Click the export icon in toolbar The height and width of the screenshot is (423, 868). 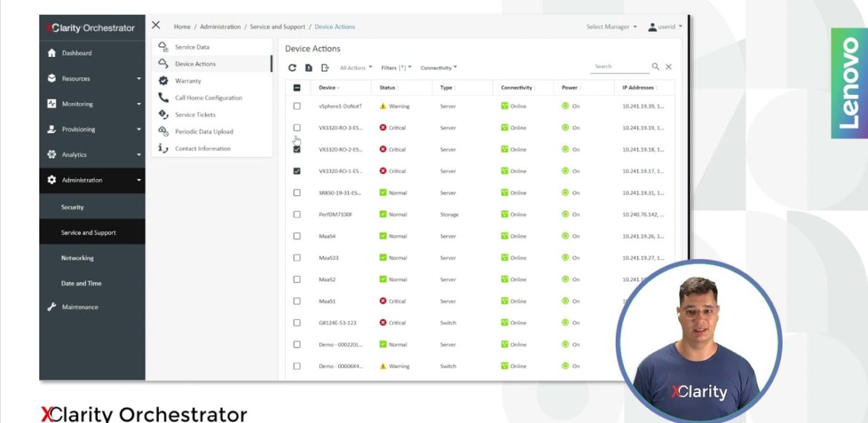[x=325, y=68]
